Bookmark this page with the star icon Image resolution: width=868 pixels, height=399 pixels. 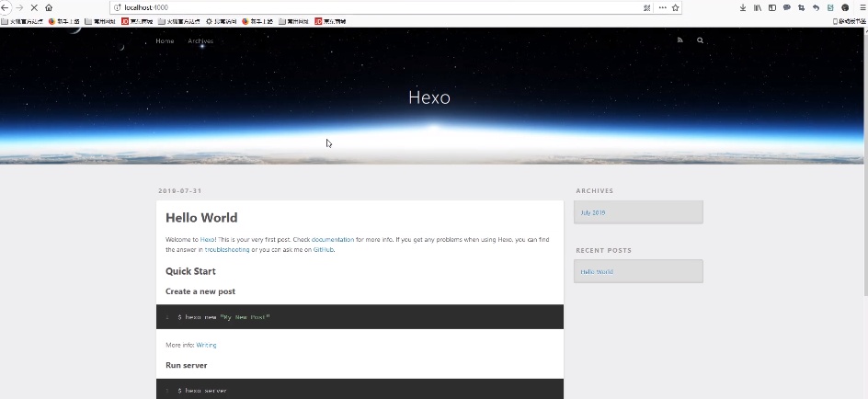coord(675,7)
